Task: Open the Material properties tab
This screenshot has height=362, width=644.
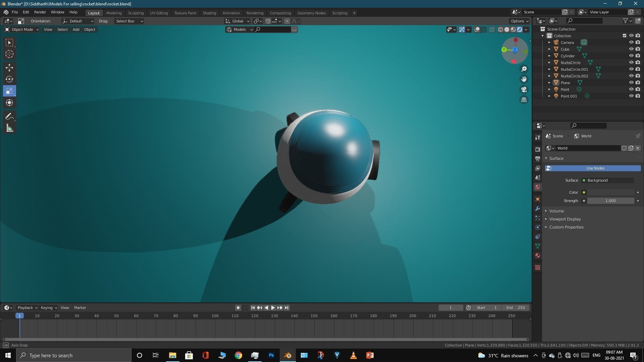Action: (x=538, y=255)
